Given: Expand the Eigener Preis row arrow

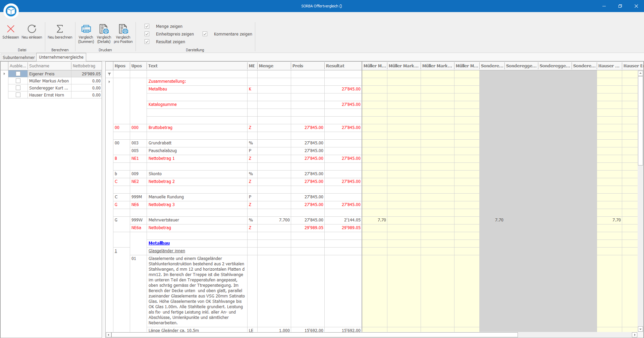Looking at the screenshot, I should point(4,74).
